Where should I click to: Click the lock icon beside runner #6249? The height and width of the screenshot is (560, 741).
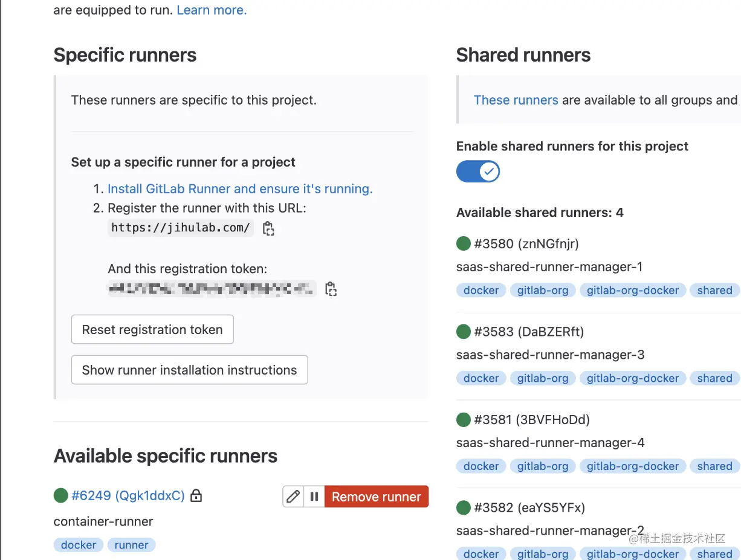(x=196, y=496)
